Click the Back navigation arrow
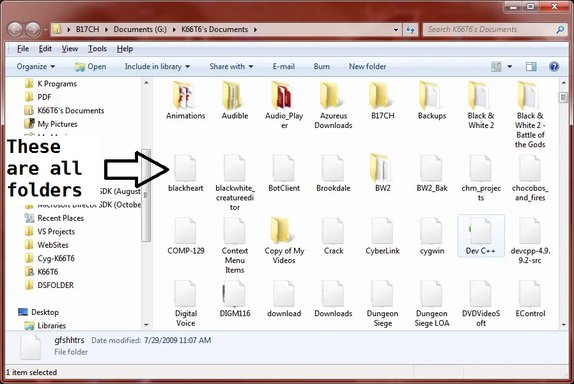The image size is (574, 384). point(15,29)
